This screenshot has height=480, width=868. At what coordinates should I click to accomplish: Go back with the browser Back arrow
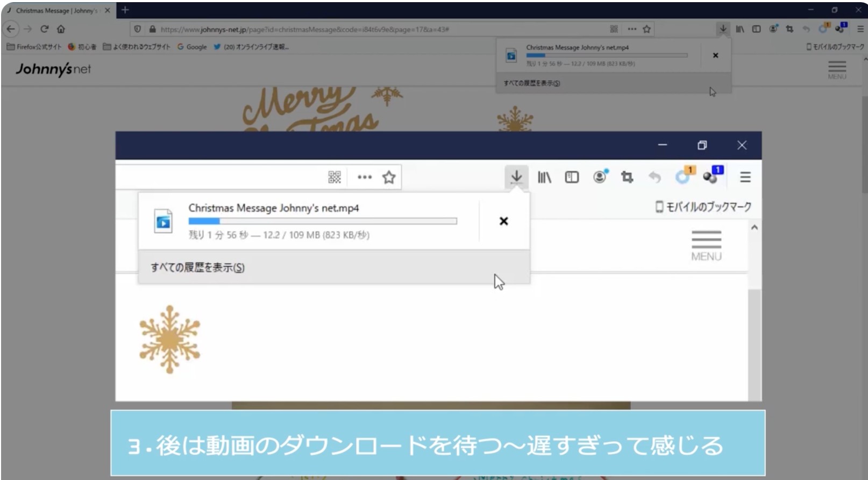pyautogui.click(x=11, y=29)
